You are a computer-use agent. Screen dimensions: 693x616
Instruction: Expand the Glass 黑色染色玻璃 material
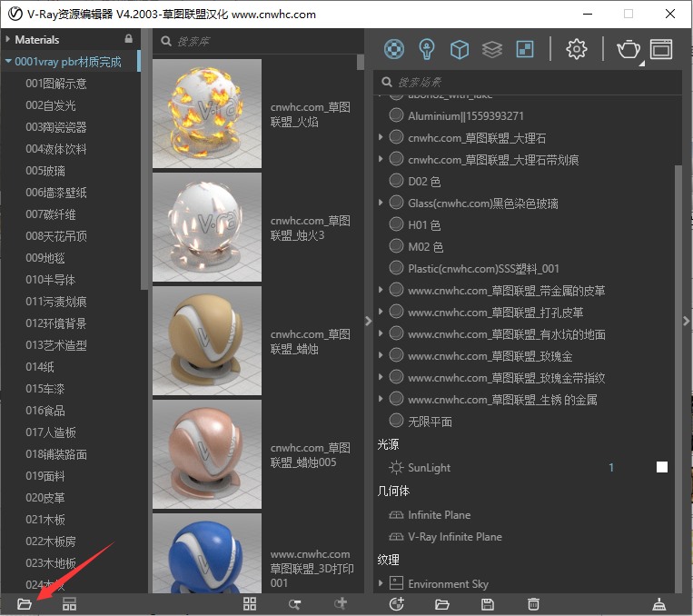(x=381, y=203)
